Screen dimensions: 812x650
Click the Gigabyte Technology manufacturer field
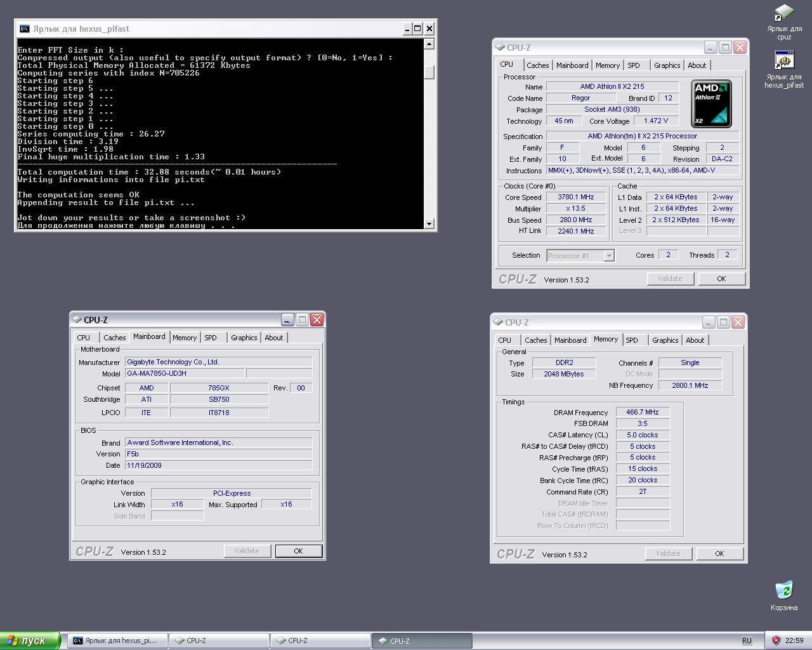(218, 362)
